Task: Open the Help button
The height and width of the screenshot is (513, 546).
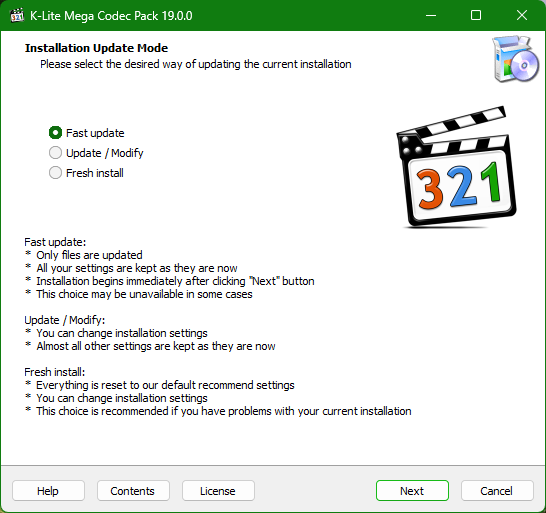Action: 48,491
